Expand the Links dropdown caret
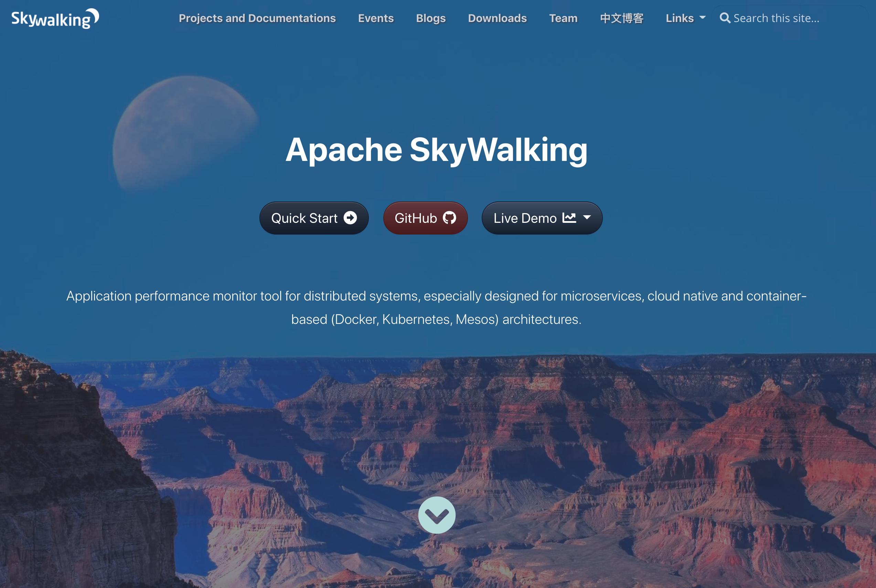 [703, 18]
